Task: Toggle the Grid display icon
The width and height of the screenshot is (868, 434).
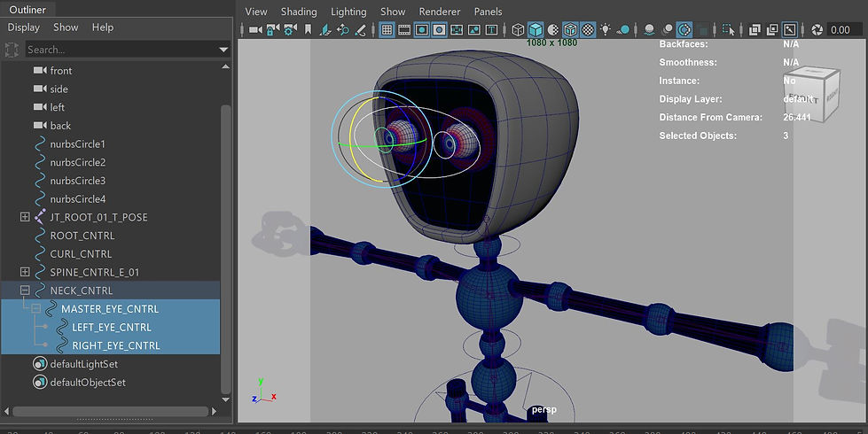Action: (x=387, y=30)
